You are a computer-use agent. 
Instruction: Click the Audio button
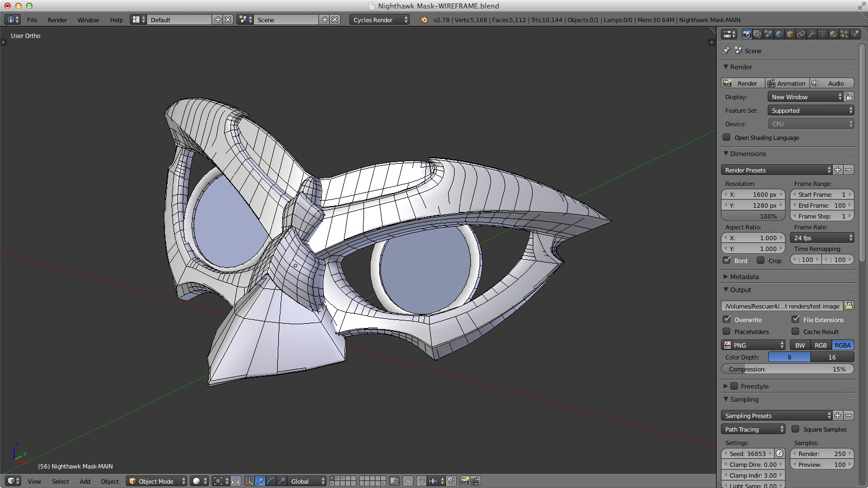[x=832, y=83]
